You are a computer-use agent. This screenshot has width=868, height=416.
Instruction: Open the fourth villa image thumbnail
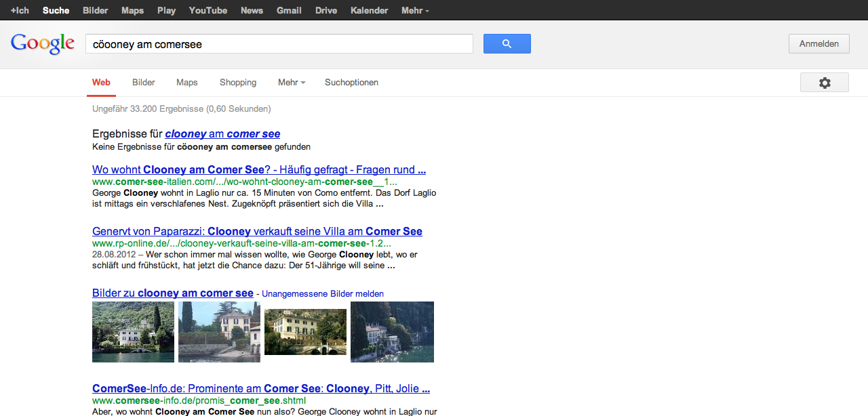coord(392,332)
